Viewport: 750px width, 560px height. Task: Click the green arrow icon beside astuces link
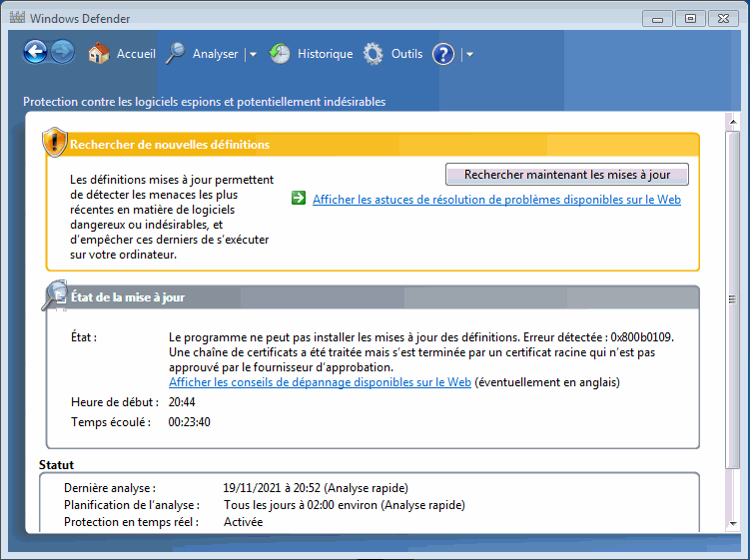pyautogui.click(x=299, y=198)
